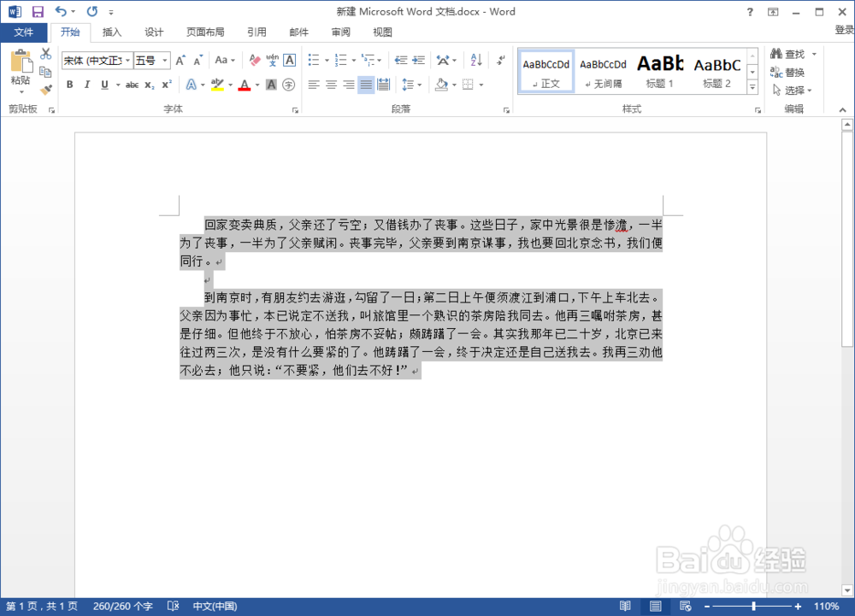Expand the styles gallery More arrow
The height and width of the screenshot is (616, 855).
pos(752,86)
